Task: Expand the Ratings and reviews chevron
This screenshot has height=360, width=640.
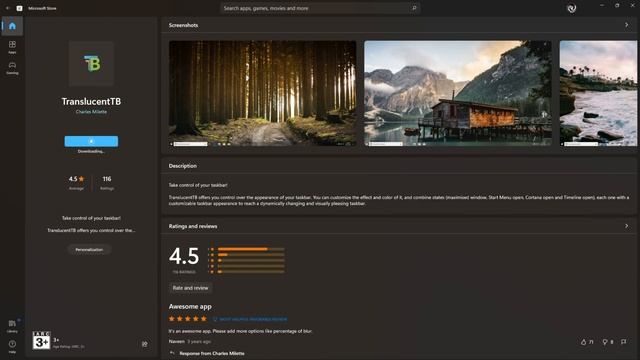Action: point(627,226)
